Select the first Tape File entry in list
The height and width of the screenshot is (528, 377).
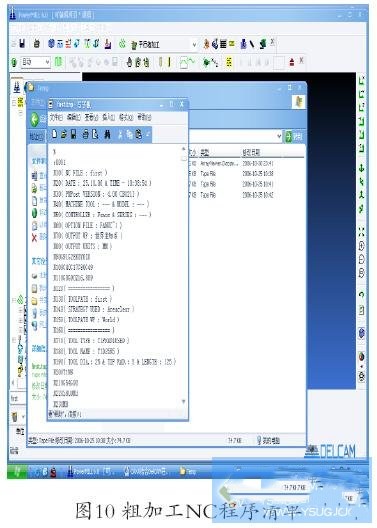point(208,174)
